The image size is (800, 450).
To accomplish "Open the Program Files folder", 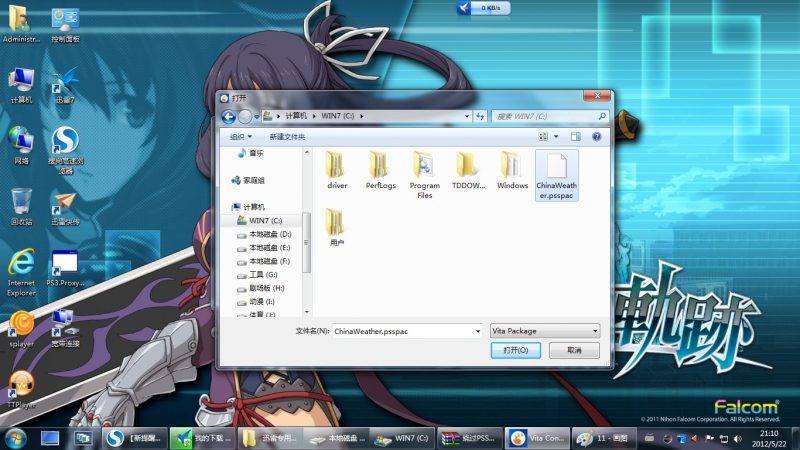I will pos(424,175).
